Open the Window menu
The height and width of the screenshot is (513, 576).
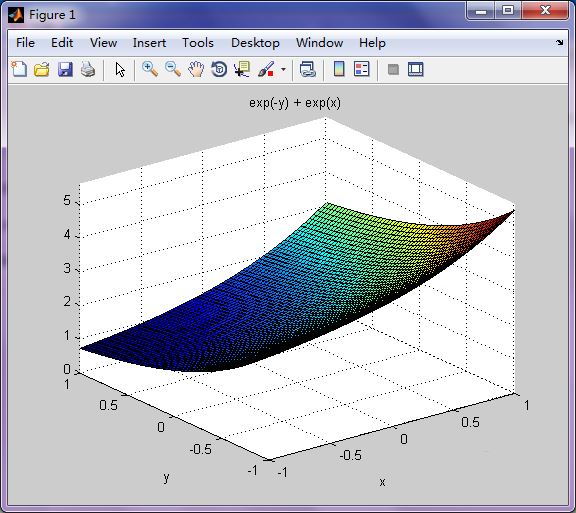tap(320, 43)
